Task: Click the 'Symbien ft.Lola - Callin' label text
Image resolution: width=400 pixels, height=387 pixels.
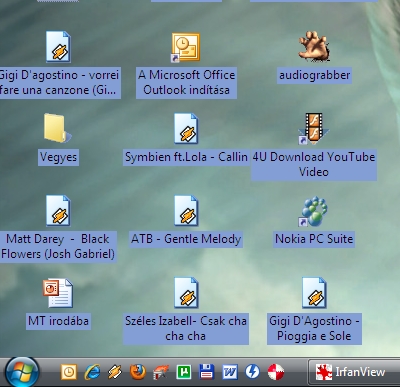Action: pyautogui.click(x=186, y=157)
